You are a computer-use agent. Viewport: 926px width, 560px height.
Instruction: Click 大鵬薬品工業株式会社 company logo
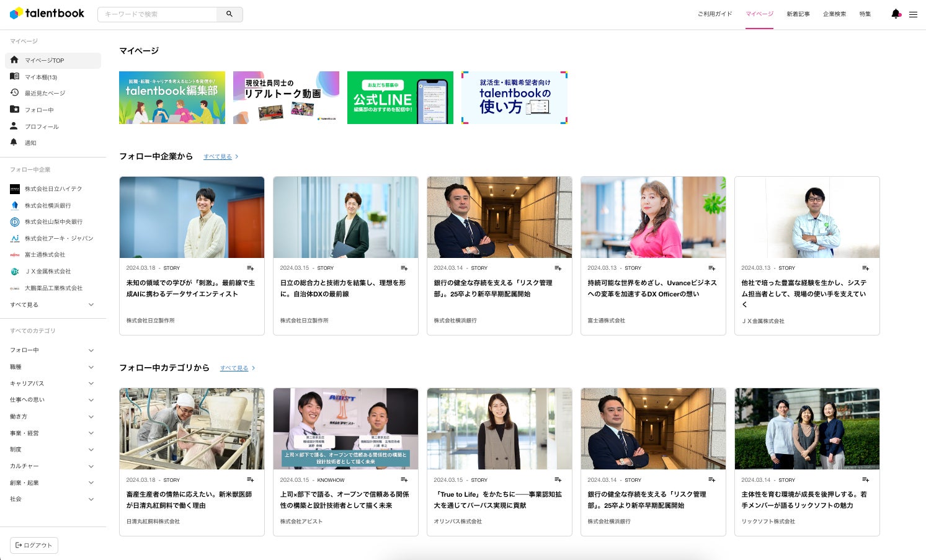tap(15, 288)
